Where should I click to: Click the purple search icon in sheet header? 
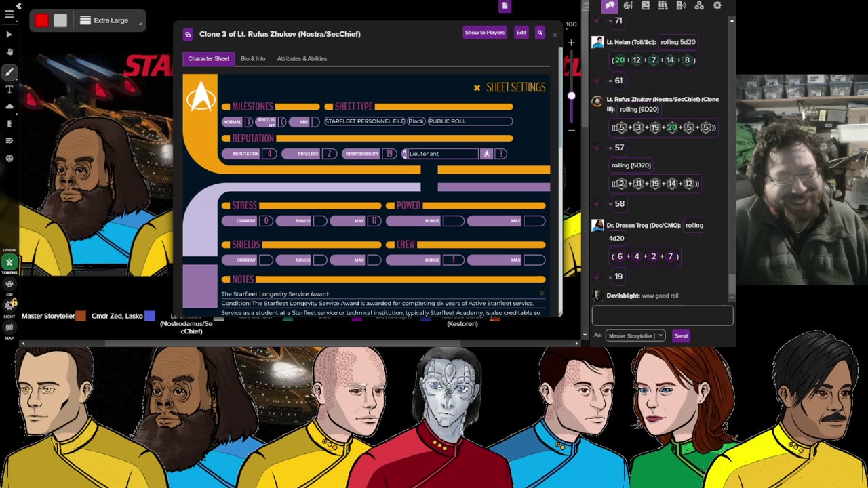pos(540,33)
